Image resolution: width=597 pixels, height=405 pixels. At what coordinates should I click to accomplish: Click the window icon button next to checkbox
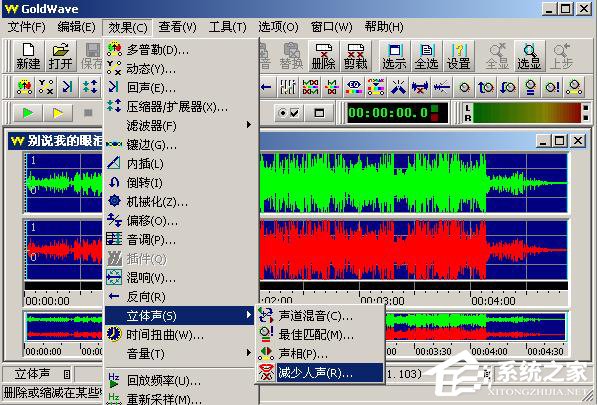click(319, 113)
